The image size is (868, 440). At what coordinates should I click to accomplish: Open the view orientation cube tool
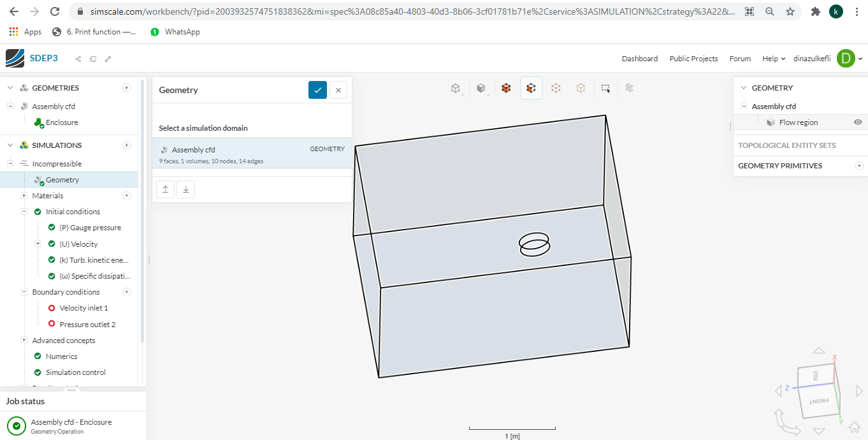[x=456, y=88]
